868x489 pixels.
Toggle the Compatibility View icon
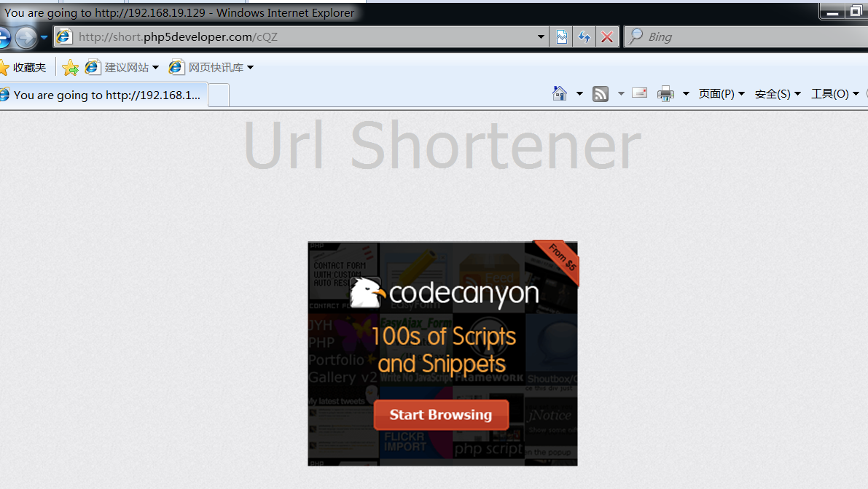pos(561,37)
